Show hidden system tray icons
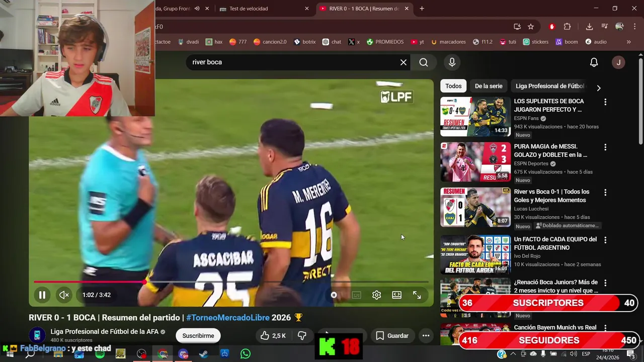 pyautogui.click(x=513, y=354)
